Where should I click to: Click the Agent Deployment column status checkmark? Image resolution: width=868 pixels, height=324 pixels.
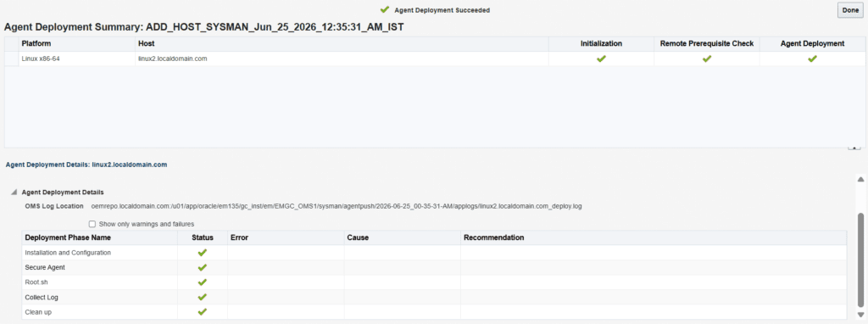(x=812, y=59)
